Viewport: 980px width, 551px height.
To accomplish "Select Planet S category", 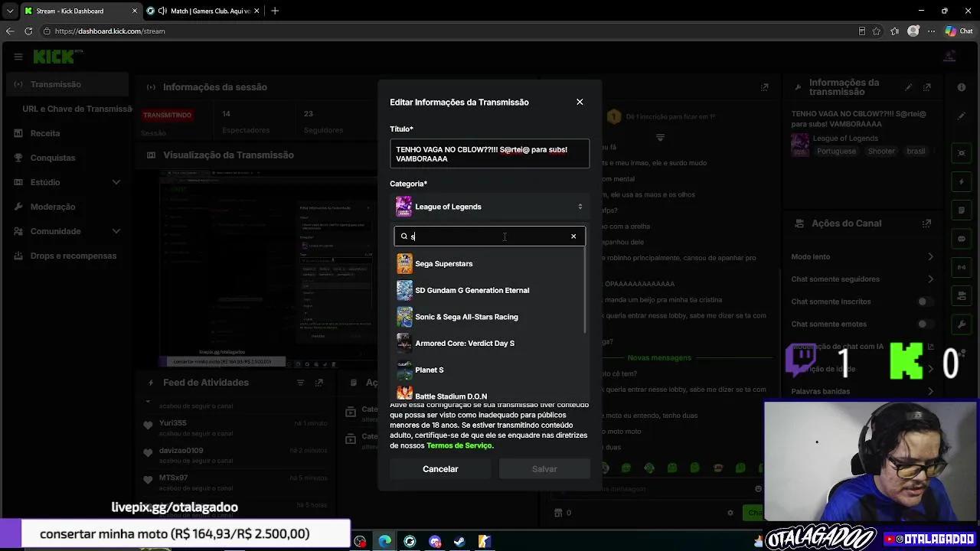I will (488, 370).
